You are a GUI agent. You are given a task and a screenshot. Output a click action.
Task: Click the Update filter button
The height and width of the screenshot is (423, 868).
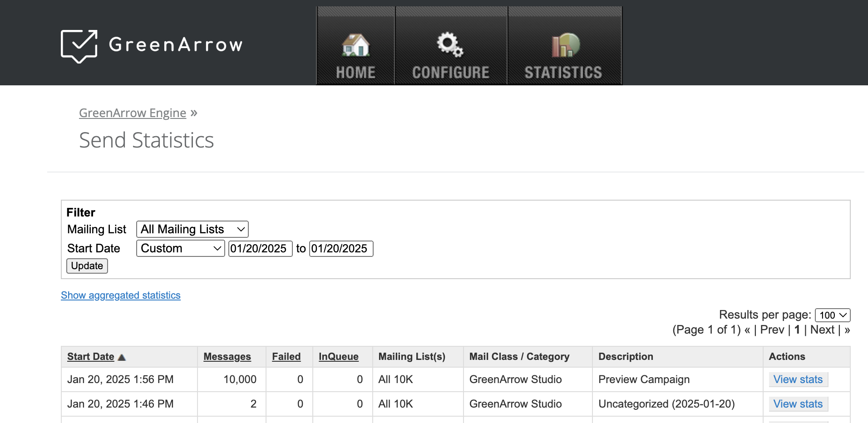[87, 266]
